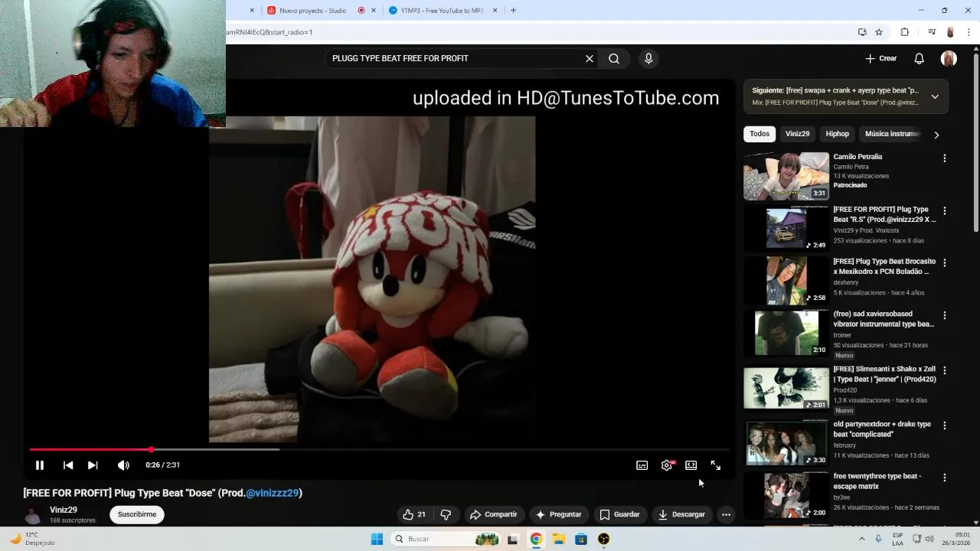The width and height of the screenshot is (980, 551).
Task: Search by voice with microphone
Action: [648, 59]
